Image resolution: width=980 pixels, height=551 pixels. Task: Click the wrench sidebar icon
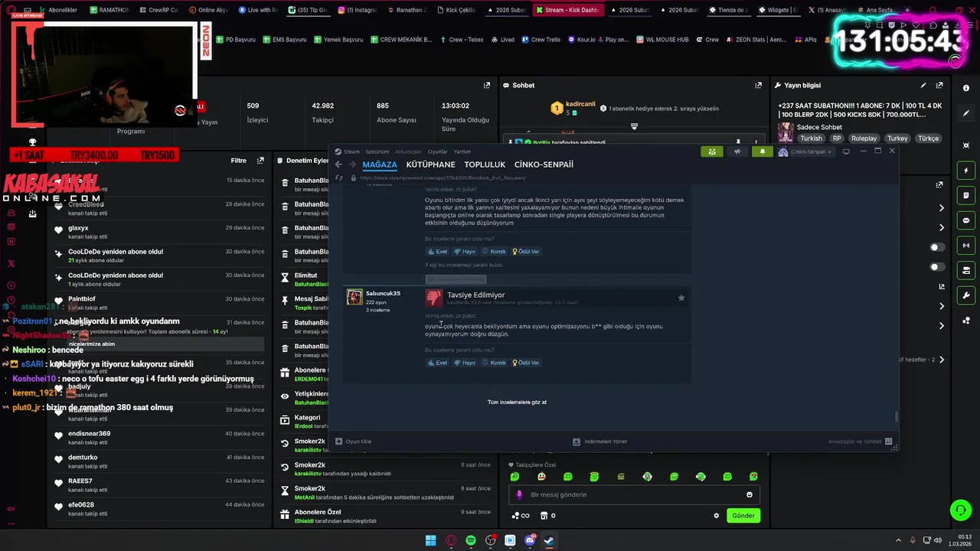tap(966, 295)
